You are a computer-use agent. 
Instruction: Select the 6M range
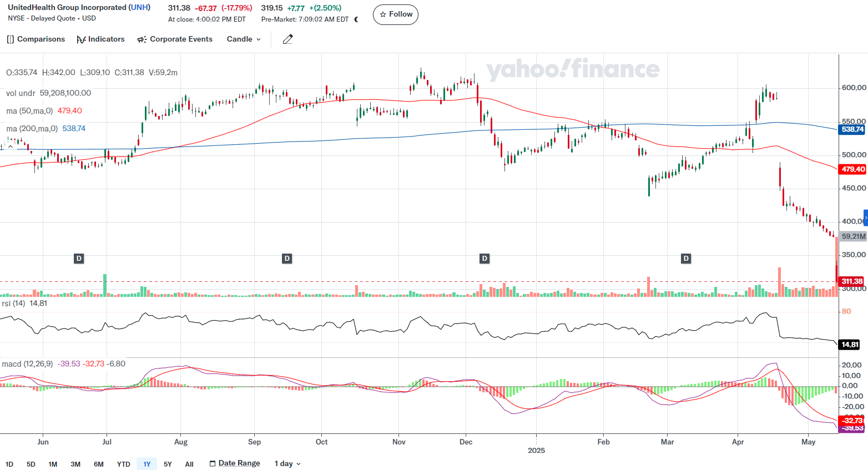(x=99, y=464)
